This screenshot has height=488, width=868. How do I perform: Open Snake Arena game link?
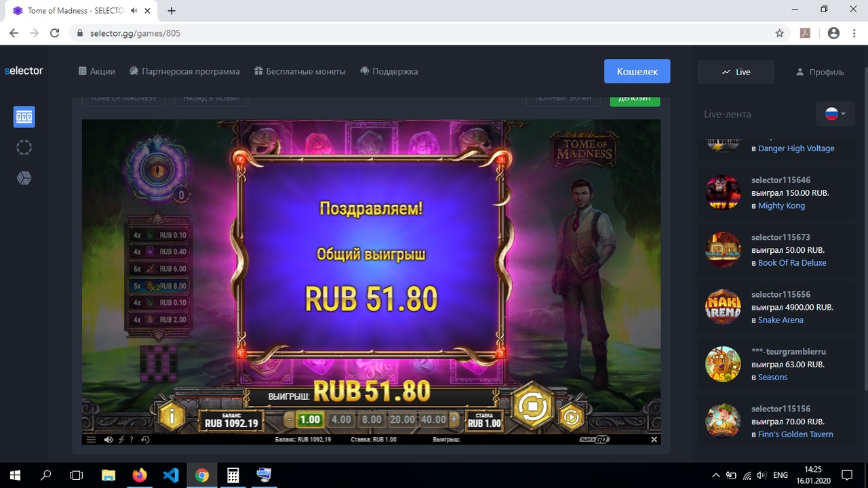[781, 320]
